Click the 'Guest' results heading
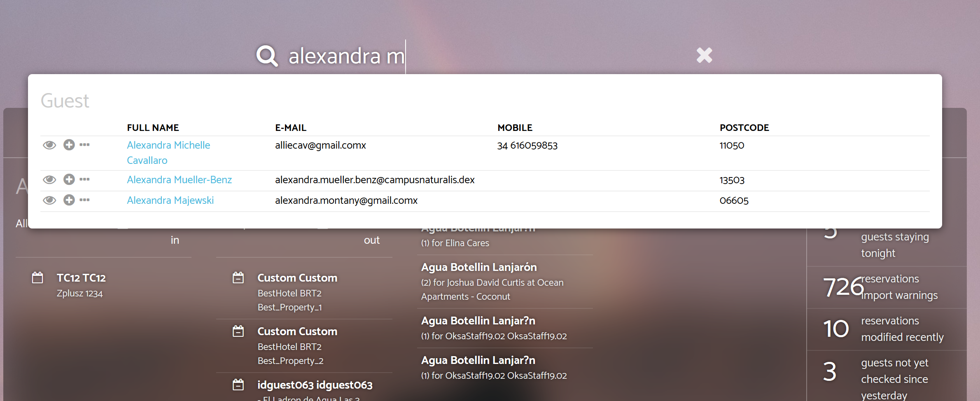The width and height of the screenshot is (980, 401). tap(65, 101)
